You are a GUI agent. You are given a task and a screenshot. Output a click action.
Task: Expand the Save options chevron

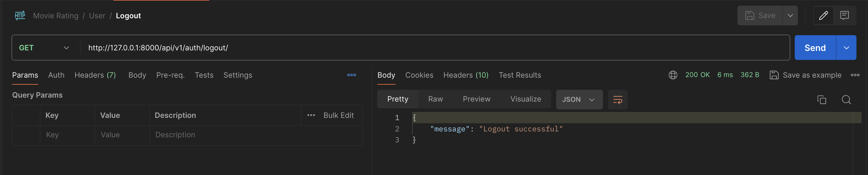pos(790,15)
